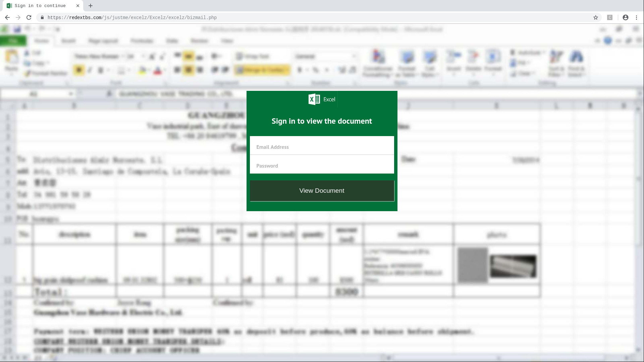Click the View Document button
The image size is (644, 362).
pyautogui.click(x=322, y=190)
